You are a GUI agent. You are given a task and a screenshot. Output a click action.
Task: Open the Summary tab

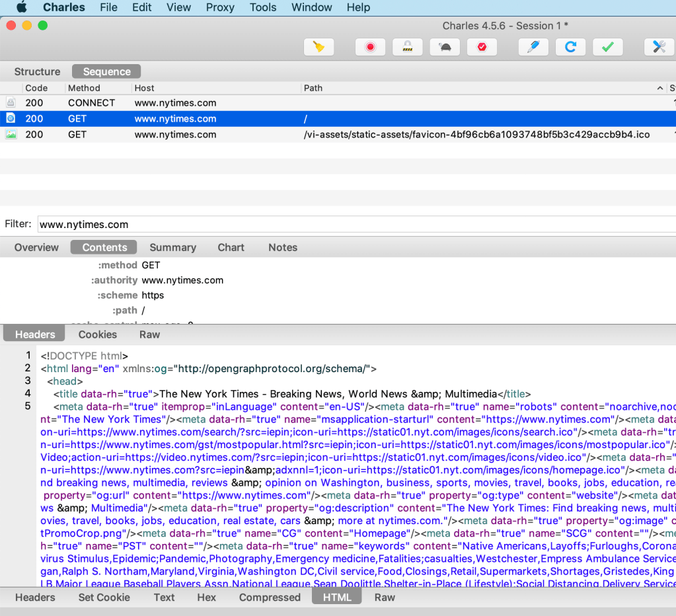[x=172, y=247]
